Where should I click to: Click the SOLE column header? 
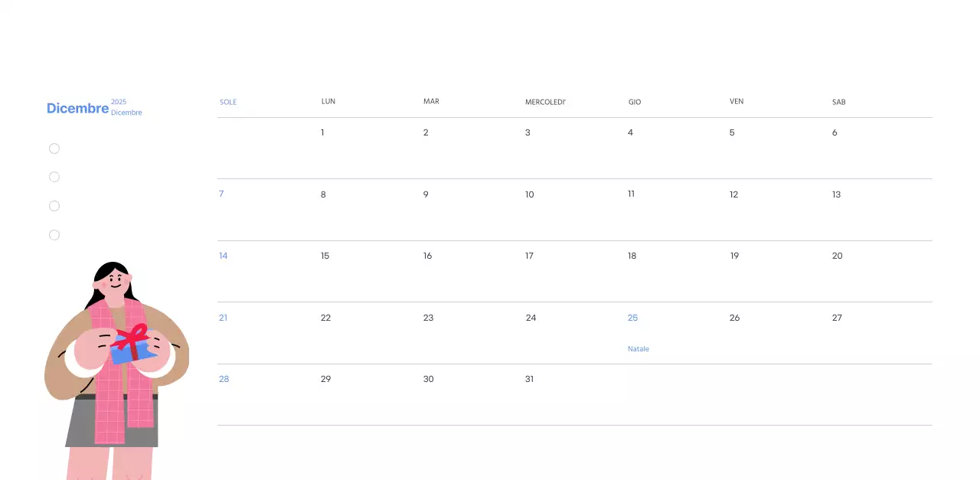pos(228,102)
